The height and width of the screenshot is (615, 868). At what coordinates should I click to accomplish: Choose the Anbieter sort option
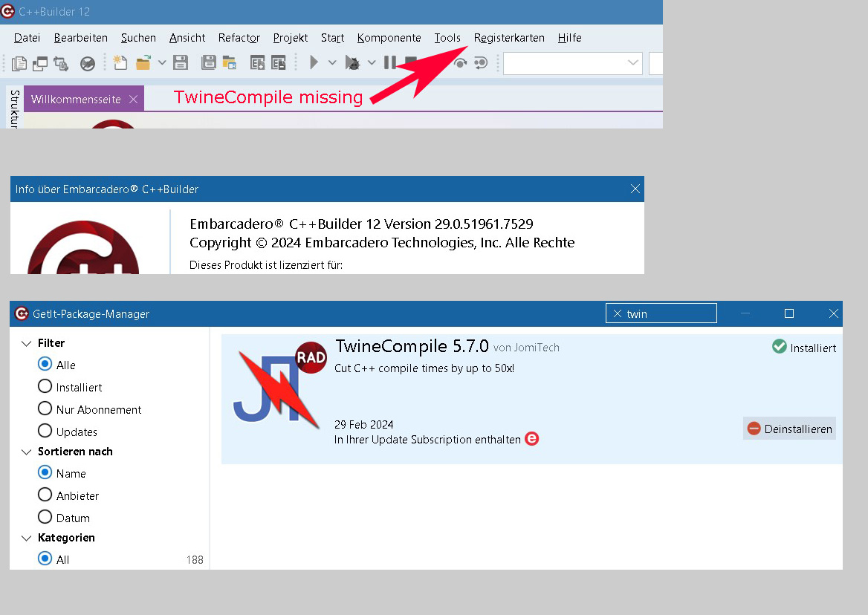[x=45, y=495]
